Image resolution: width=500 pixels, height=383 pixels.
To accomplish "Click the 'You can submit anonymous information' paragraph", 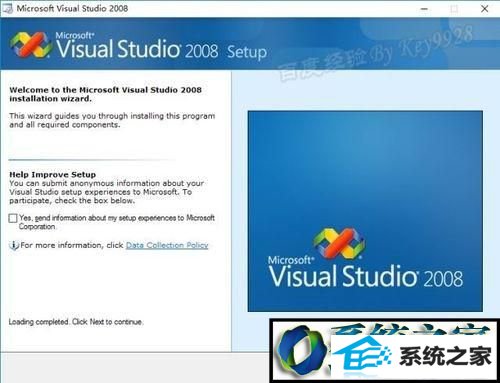I will click(x=106, y=192).
